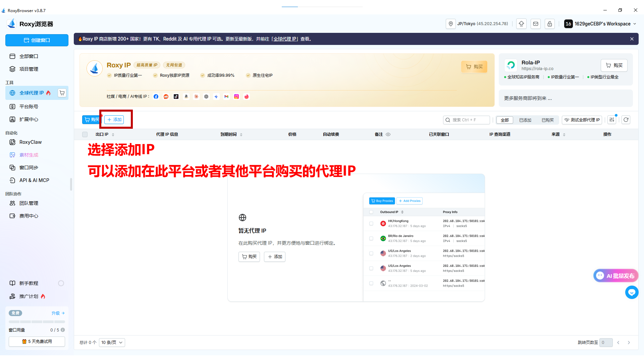Open the chat support bubble icon
Viewport: 644px width, 362px height.
(632, 292)
